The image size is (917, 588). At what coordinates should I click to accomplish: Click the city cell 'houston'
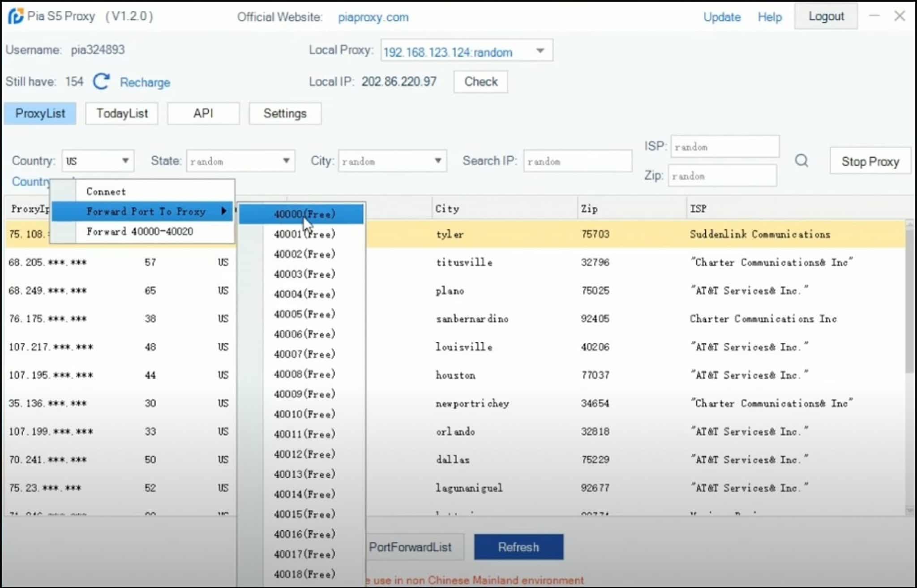pyautogui.click(x=455, y=375)
